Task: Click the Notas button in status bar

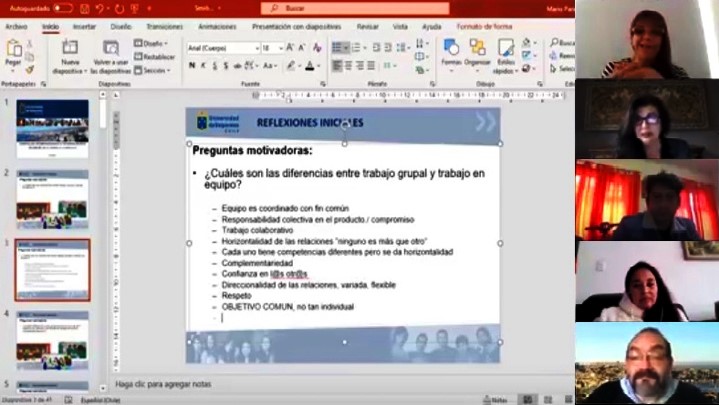Action: click(x=495, y=400)
